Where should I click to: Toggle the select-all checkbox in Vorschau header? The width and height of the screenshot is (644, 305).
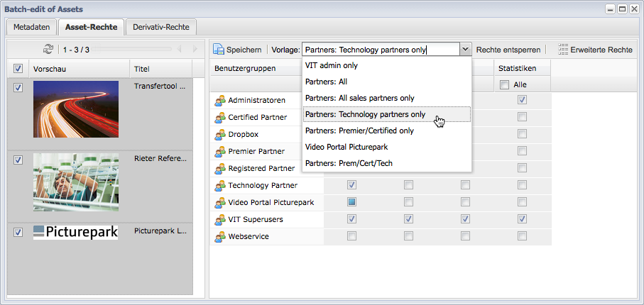(x=18, y=69)
